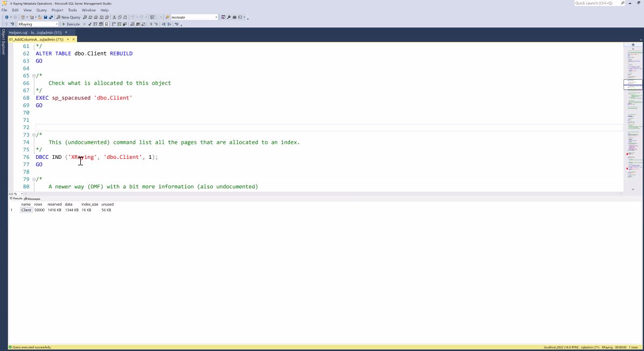Click the Find in Files icon beside recreate box
Image resolution: width=644 pixels, height=351 pixels.
click(167, 17)
